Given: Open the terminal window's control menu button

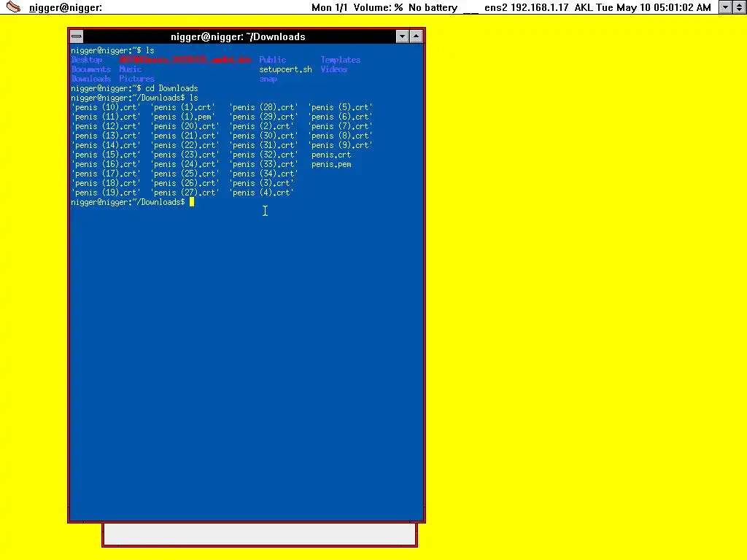Looking at the screenshot, I should (76, 36).
